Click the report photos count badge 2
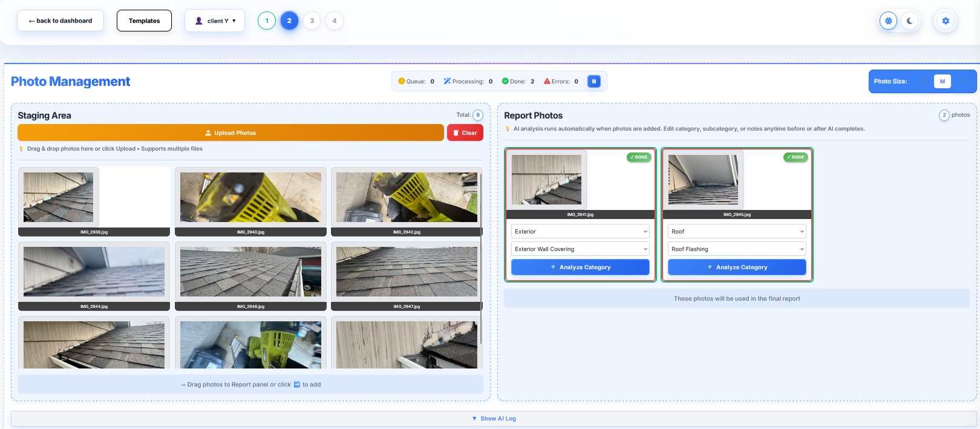Screen dimensions: 980x429 pyautogui.click(x=944, y=115)
